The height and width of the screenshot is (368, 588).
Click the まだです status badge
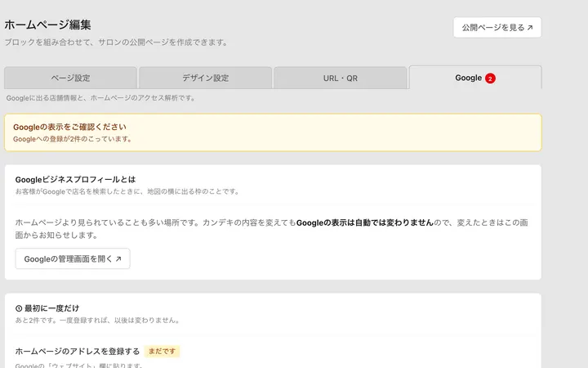162,352
